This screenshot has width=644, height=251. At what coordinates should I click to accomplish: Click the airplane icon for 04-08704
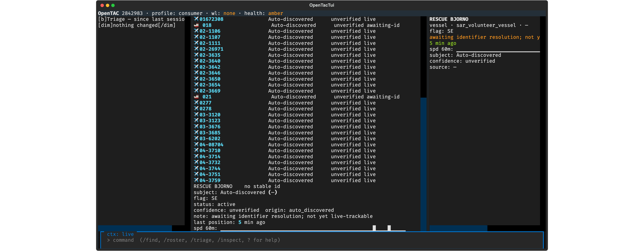point(196,145)
